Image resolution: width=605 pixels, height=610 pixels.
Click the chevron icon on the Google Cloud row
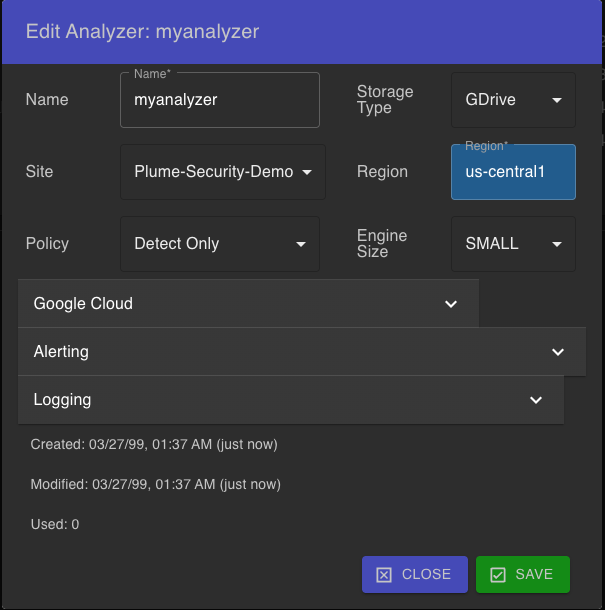451,304
